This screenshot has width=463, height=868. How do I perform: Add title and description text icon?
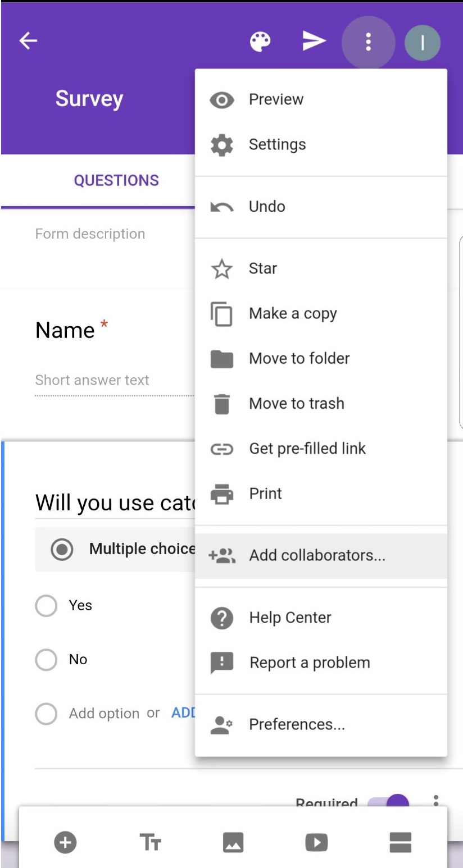click(150, 842)
